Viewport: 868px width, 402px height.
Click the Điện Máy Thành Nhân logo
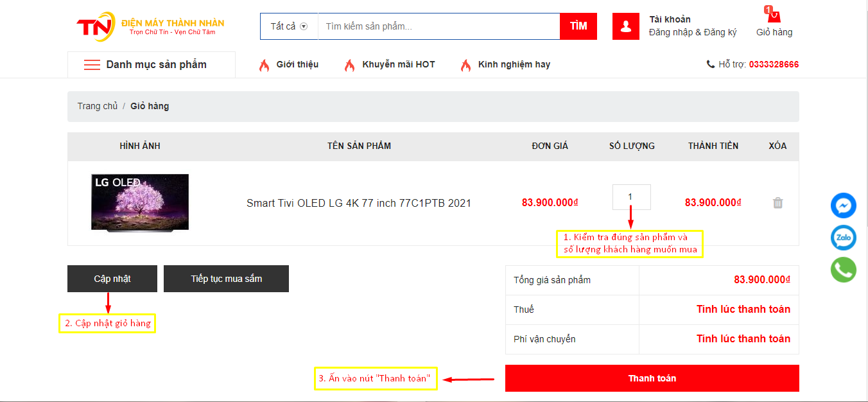(x=150, y=26)
